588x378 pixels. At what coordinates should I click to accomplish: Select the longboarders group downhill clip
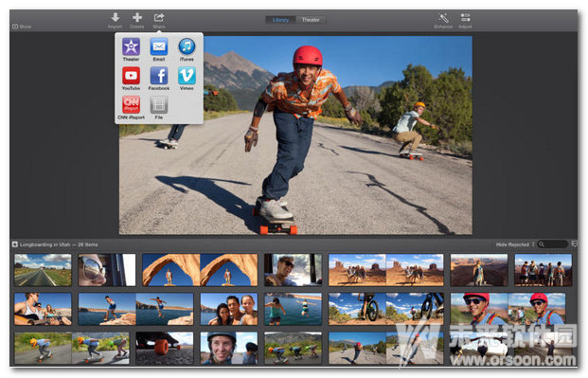pos(293,348)
